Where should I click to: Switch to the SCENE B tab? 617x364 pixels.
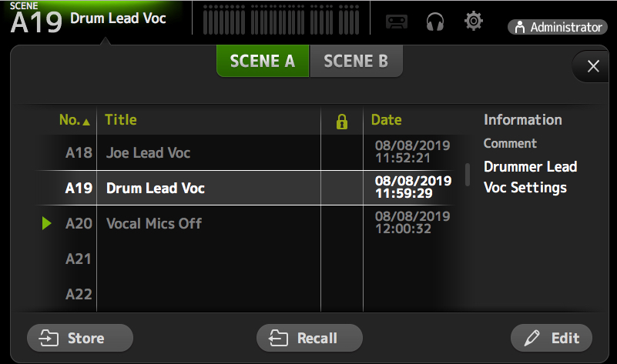click(x=356, y=62)
